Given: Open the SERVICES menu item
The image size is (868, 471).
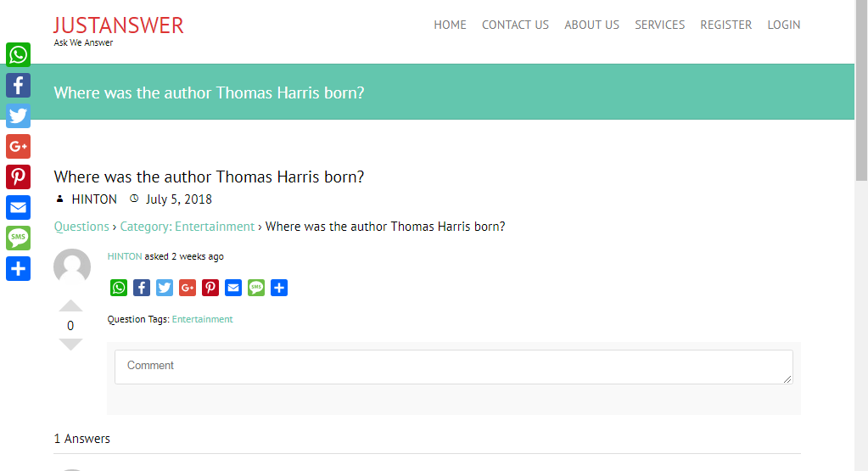Looking at the screenshot, I should point(659,25).
